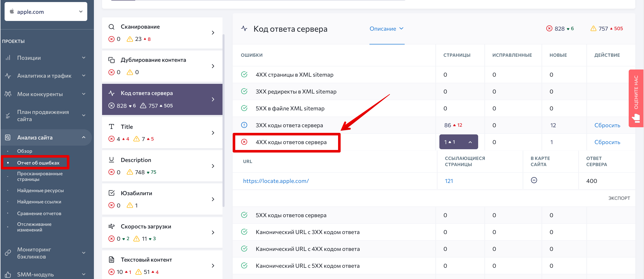Click green check icon for 5XX в файле XML sitemap
This screenshot has width=644, height=279.
(x=244, y=108)
